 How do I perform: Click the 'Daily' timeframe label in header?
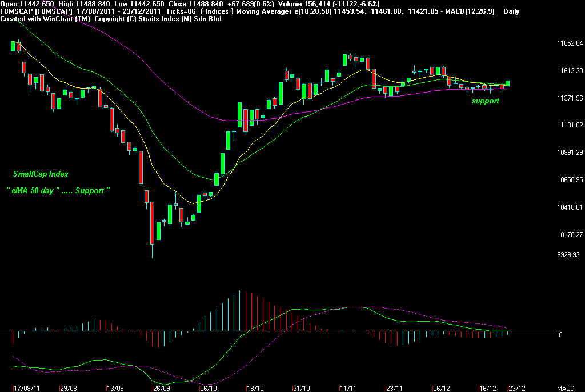tap(511, 11)
